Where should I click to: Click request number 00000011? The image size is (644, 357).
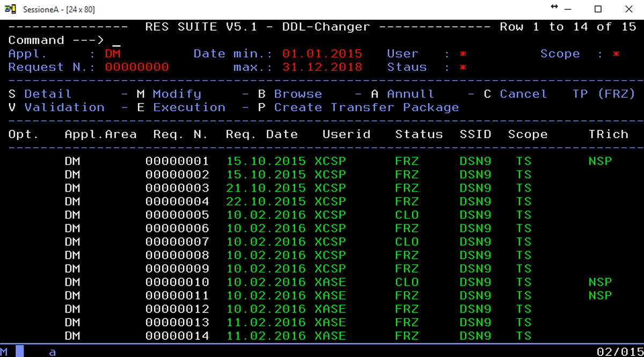(177, 295)
